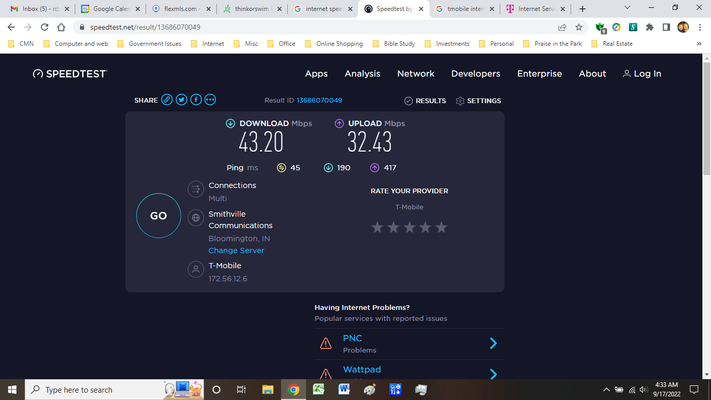Click the T-Mobile provider user icon
This screenshot has height=400, width=711.
pos(195,269)
